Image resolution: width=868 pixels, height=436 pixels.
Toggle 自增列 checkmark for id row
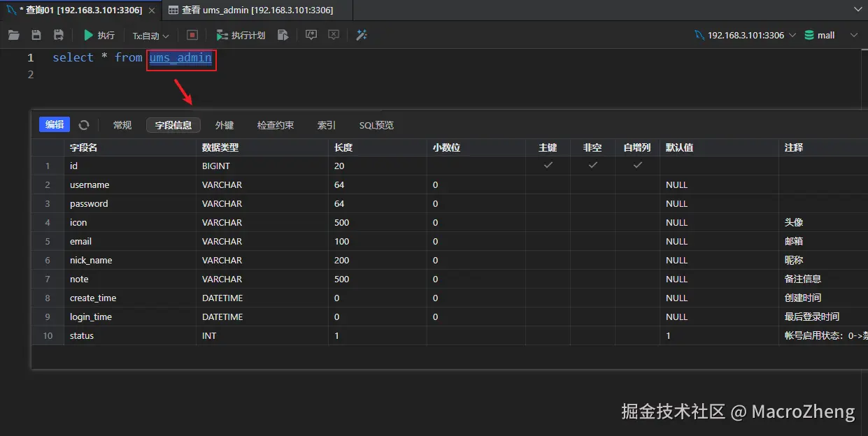click(x=638, y=166)
